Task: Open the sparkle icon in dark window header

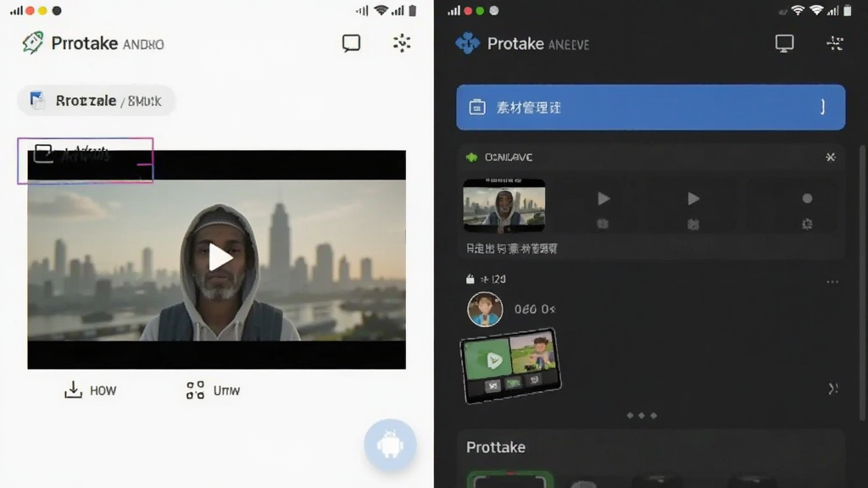Action: point(834,43)
